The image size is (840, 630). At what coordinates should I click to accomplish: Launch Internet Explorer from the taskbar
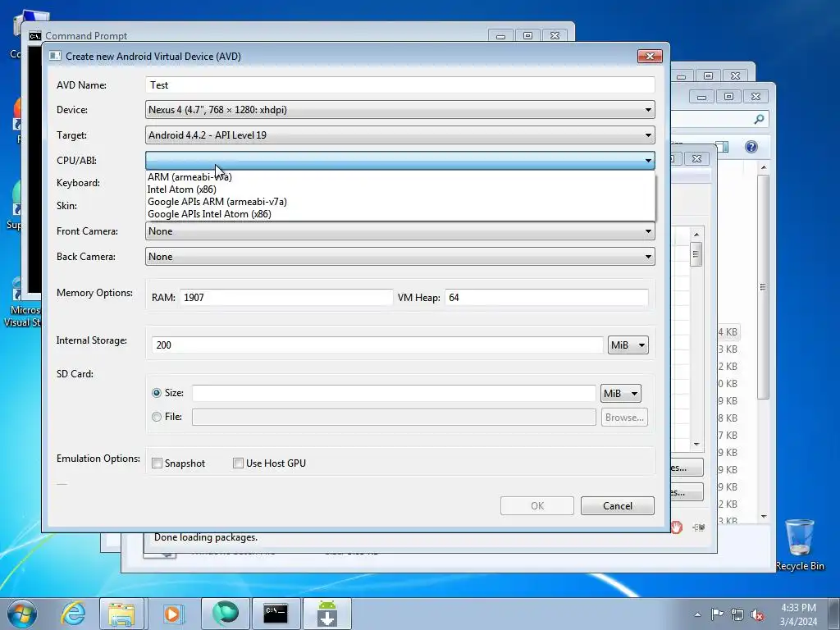73,614
